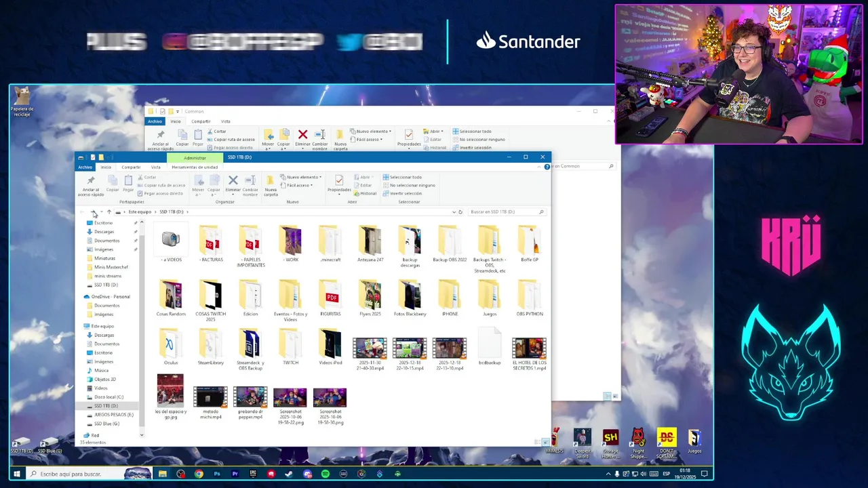Switch to the Vista ribbon tab
Image resolution: width=868 pixels, height=488 pixels.
(x=156, y=167)
